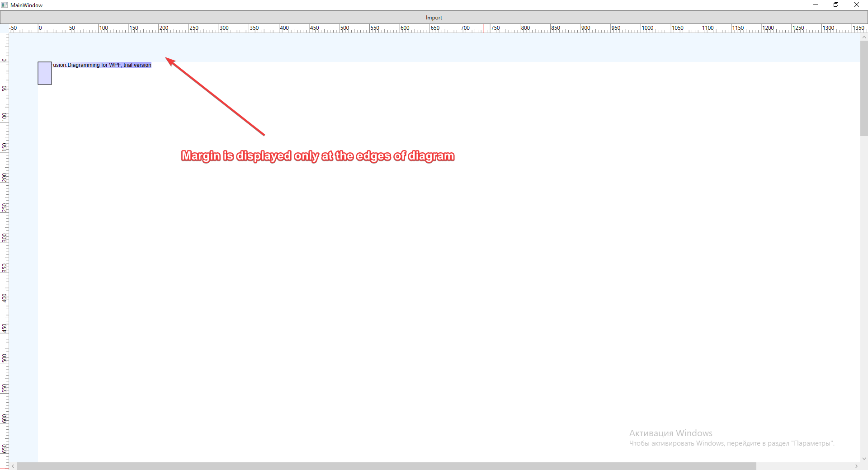The width and height of the screenshot is (868, 470).
Task: Minimize the MainWindow window
Action: click(815, 5)
